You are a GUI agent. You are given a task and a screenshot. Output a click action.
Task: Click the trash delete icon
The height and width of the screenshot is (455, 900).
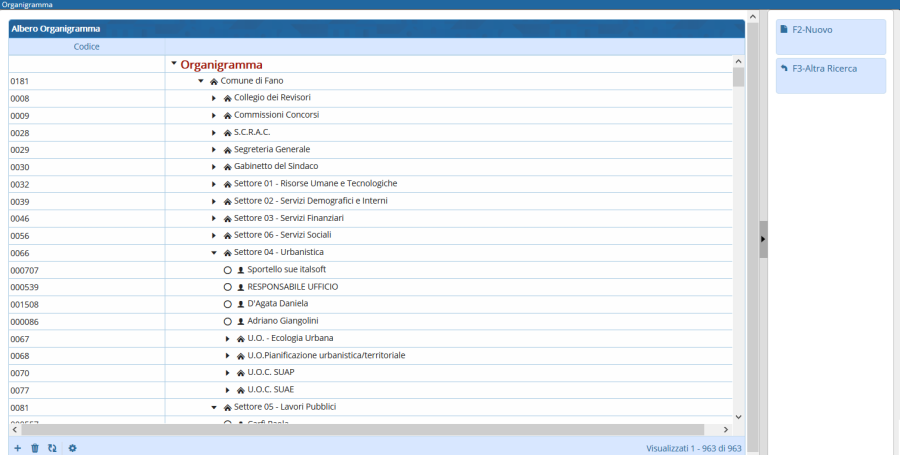(x=35, y=448)
